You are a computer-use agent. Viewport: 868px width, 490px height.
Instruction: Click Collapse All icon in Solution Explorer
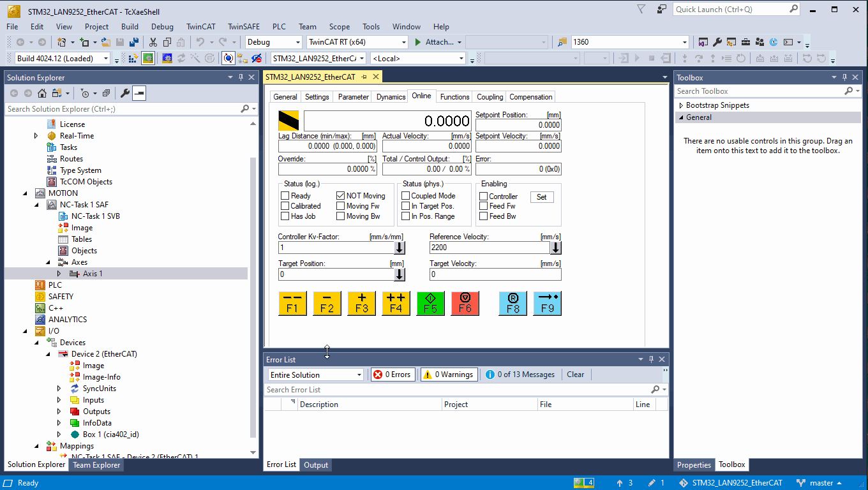pyautogui.click(x=106, y=93)
